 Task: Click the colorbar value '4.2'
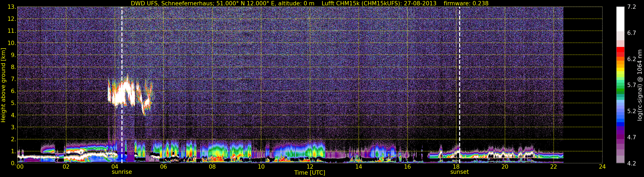(632, 163)
